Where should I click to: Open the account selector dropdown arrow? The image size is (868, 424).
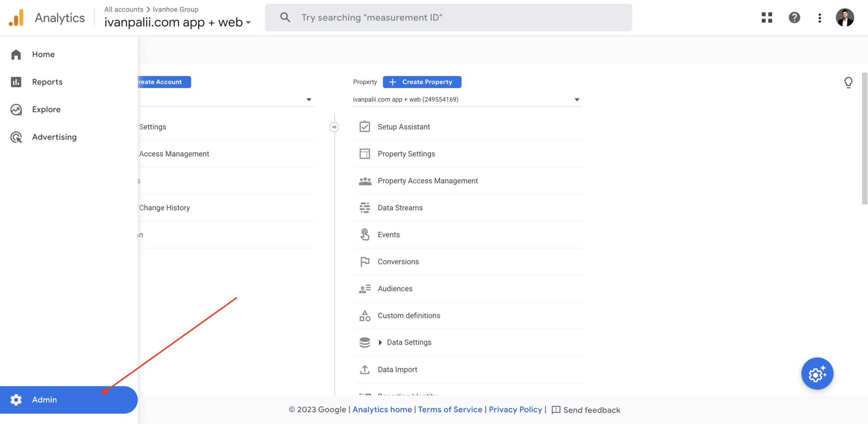(309, 100)
